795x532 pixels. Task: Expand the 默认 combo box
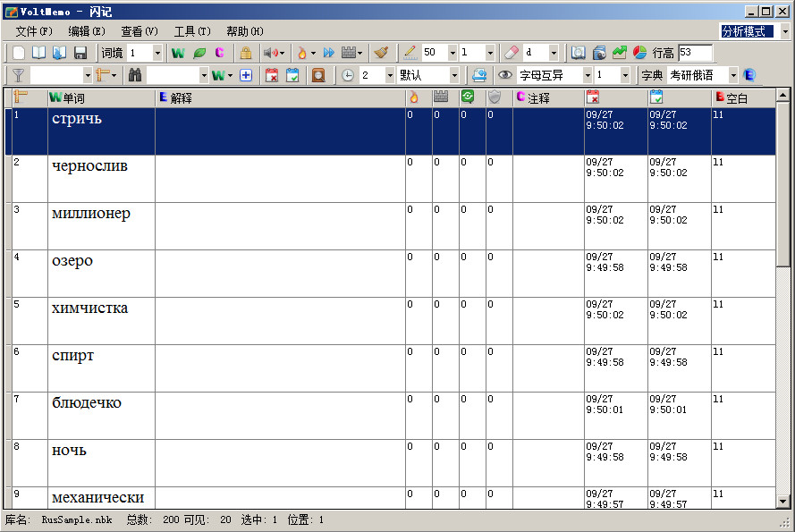click(x=456, y=75)
